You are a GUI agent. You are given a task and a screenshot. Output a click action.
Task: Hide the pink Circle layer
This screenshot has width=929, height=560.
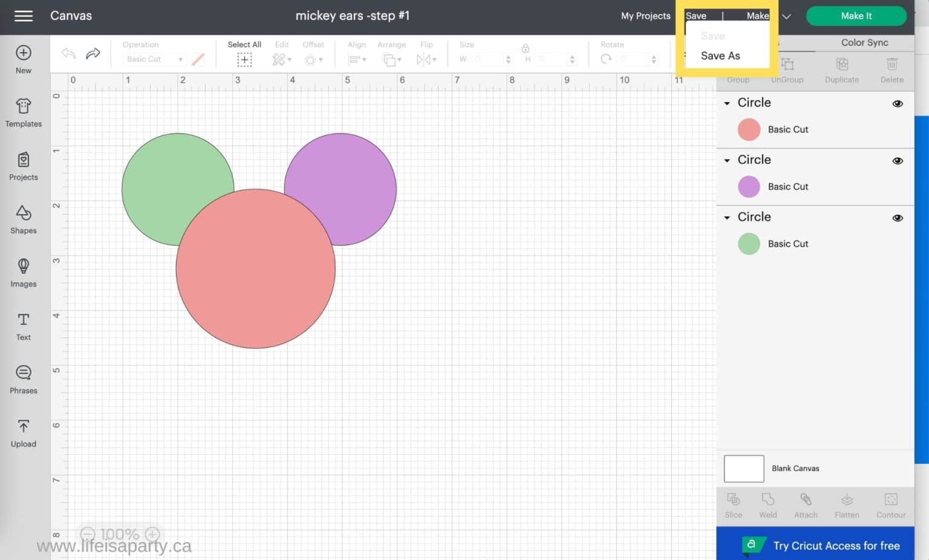(x=898, y=103)
